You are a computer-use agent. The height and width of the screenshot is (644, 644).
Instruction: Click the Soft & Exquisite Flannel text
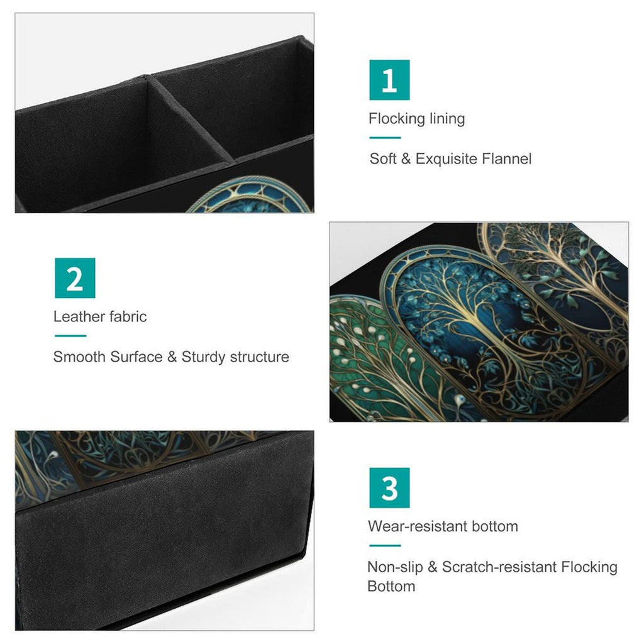[450, 159]
